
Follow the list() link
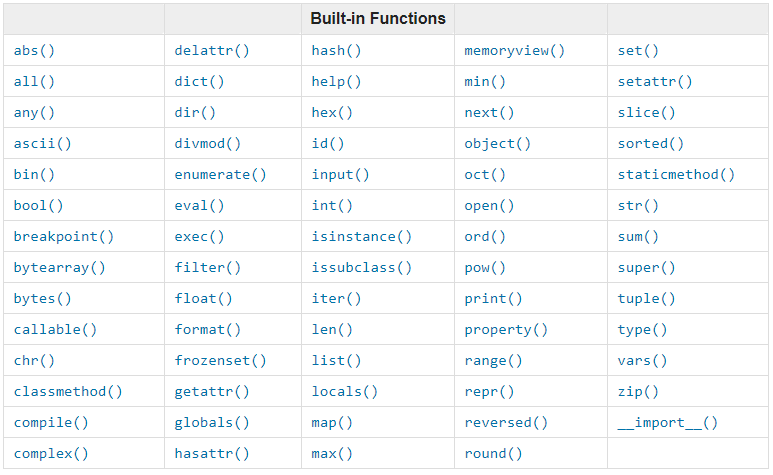(336, 361)
